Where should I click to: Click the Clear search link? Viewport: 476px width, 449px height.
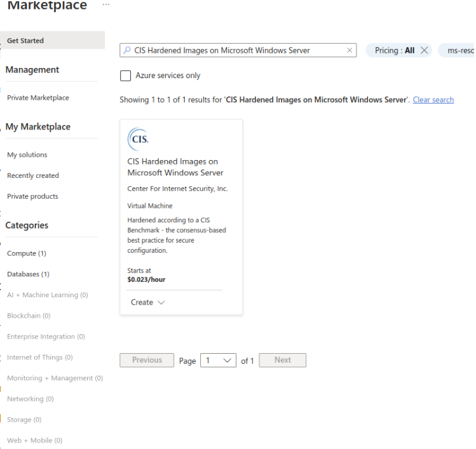tap(433, 100)
